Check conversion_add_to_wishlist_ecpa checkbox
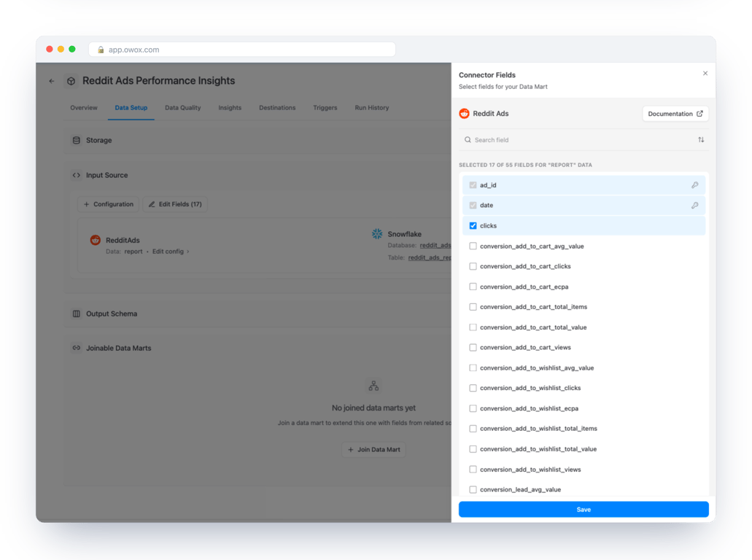752x560 pixels. 473,408
